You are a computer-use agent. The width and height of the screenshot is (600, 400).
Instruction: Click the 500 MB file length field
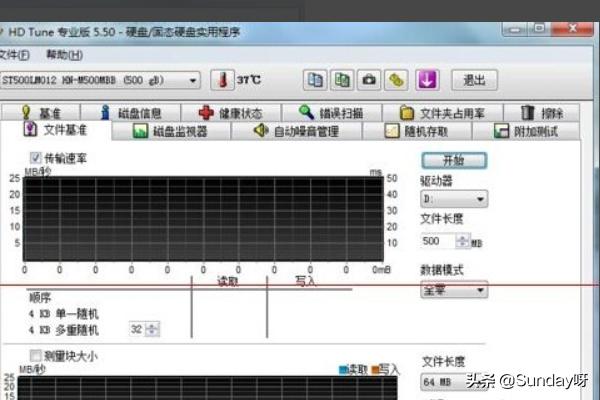pyautogui.click(x=438, y=241)
